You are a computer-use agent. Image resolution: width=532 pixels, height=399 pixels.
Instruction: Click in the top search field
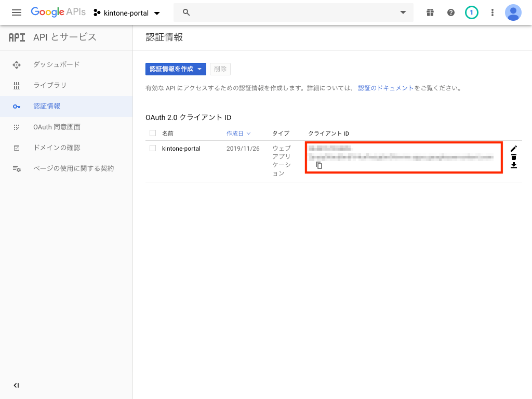click(x=291, y=12)
